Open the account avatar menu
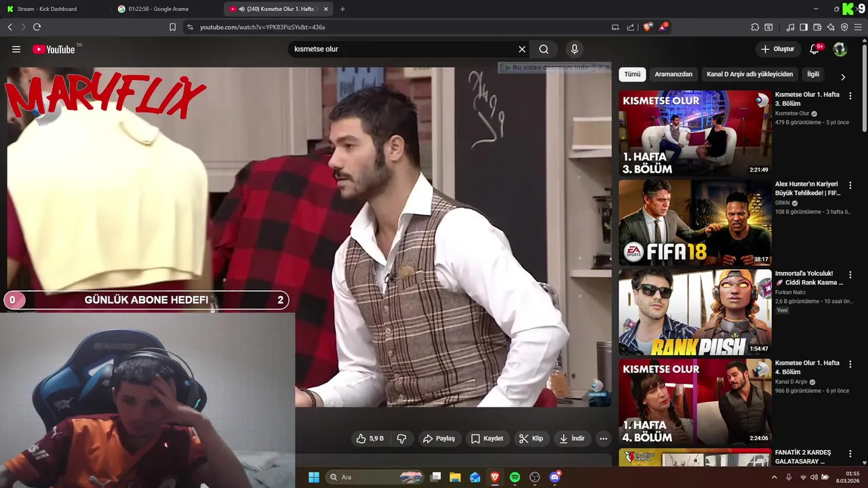 (840, 49)
